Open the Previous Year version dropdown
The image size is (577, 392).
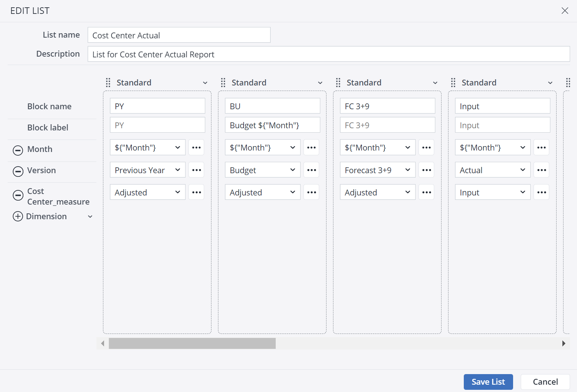click(148, 170)
